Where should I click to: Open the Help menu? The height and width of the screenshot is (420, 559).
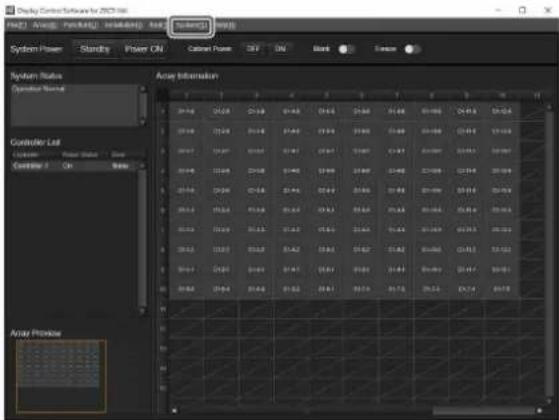pos(226,26)
